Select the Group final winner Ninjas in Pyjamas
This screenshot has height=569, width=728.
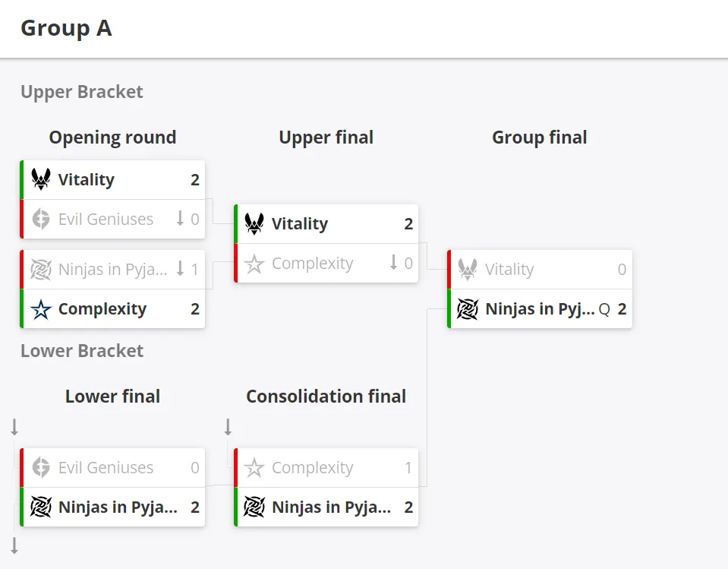tap(540, 309)
